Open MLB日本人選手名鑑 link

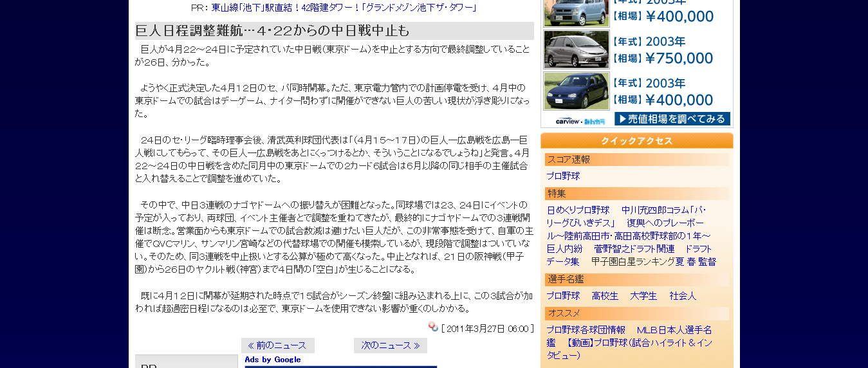pyautogui.click(x=629, y=336)
